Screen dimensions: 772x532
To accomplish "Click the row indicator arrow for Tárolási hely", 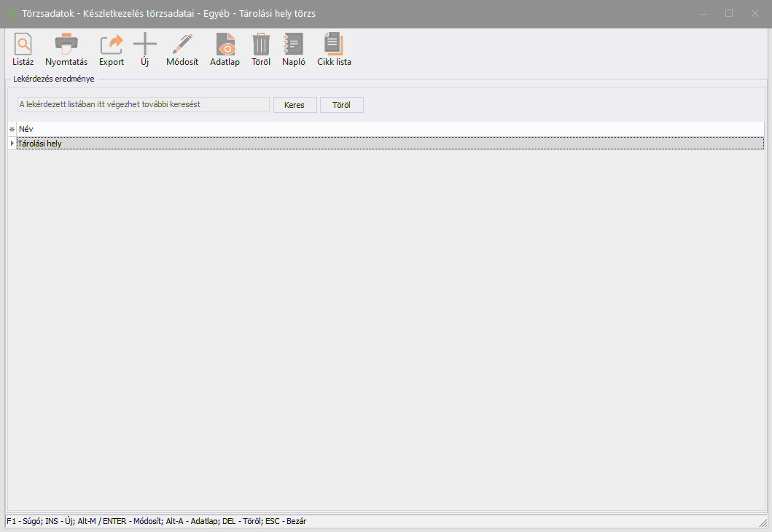I will click(x=12, y=144).
